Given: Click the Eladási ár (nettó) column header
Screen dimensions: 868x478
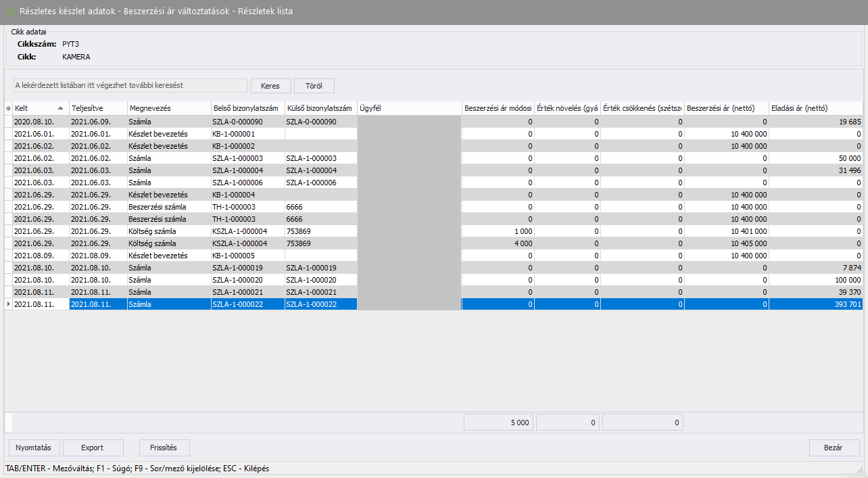Looking at the screenshot, I should [815, 108].
